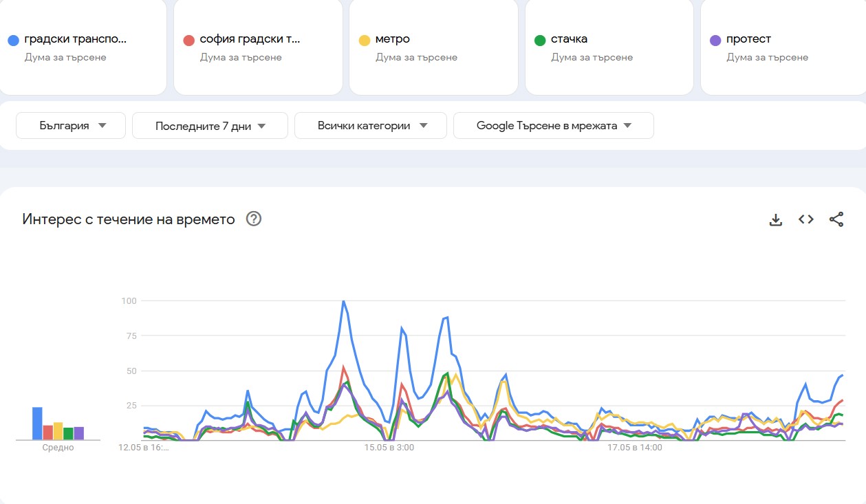866x504 pixels.
Task: Click the download icon above the trends chart
Action: point(775,219)
